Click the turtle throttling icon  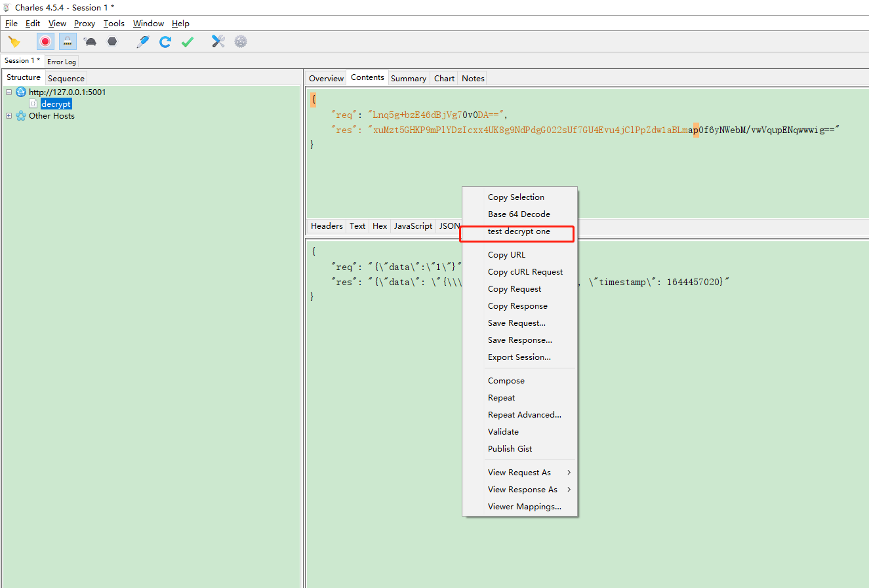click(91, 42)
